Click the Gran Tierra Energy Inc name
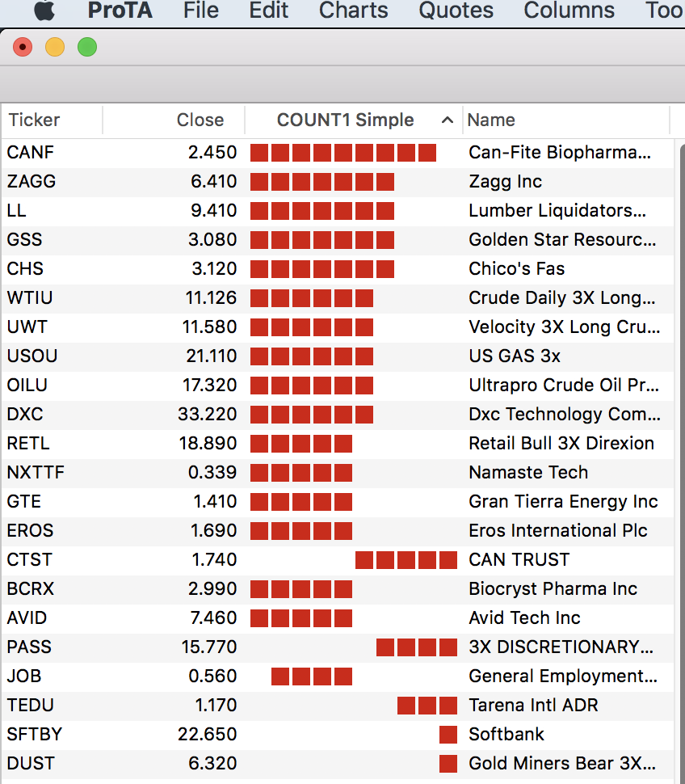The image size is (685, 784). [x=563, y=501]
